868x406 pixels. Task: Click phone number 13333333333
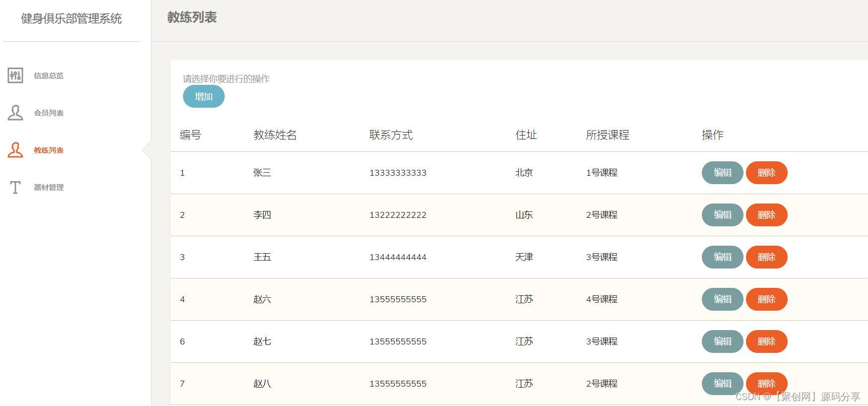click(398, 173)
